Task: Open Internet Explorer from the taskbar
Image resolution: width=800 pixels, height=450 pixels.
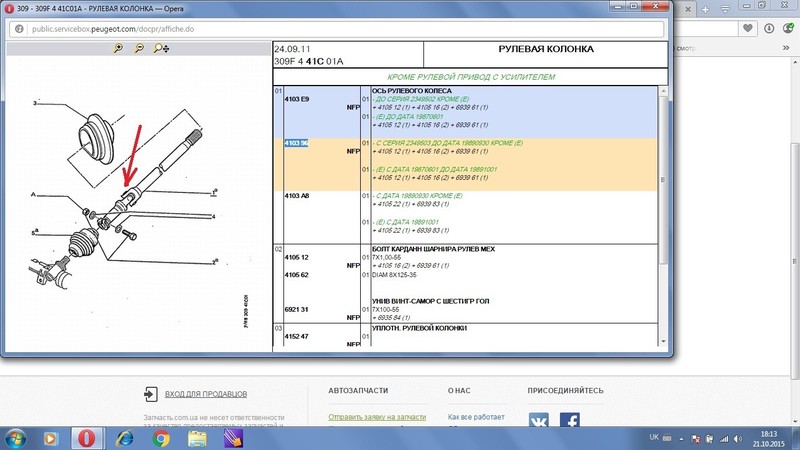Action: (x=124, y=438)
